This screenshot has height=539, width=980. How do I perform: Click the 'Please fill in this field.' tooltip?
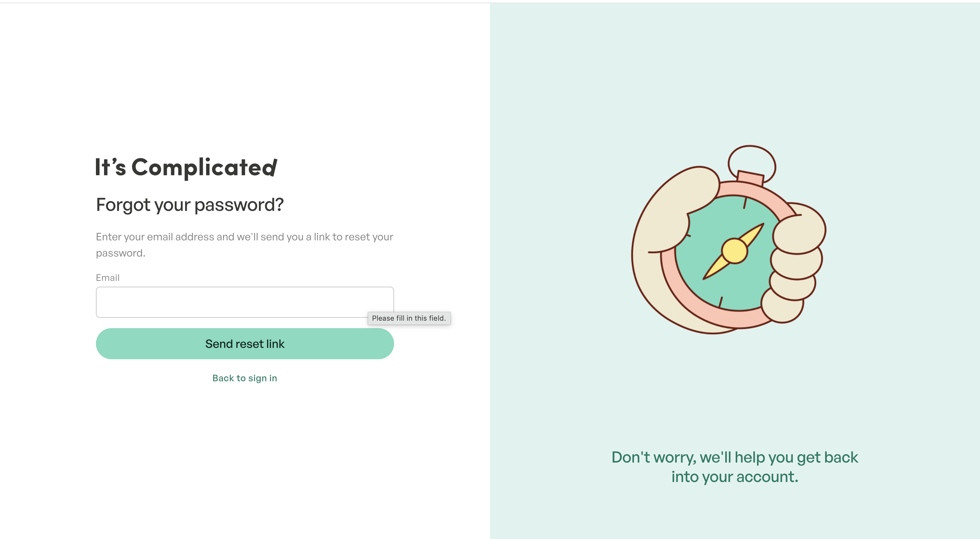click(409, 318)
